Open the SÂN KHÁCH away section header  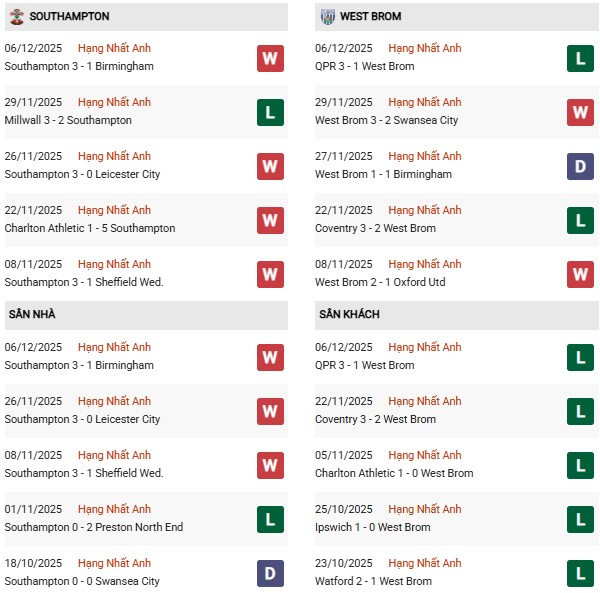[x=350, y=315]
